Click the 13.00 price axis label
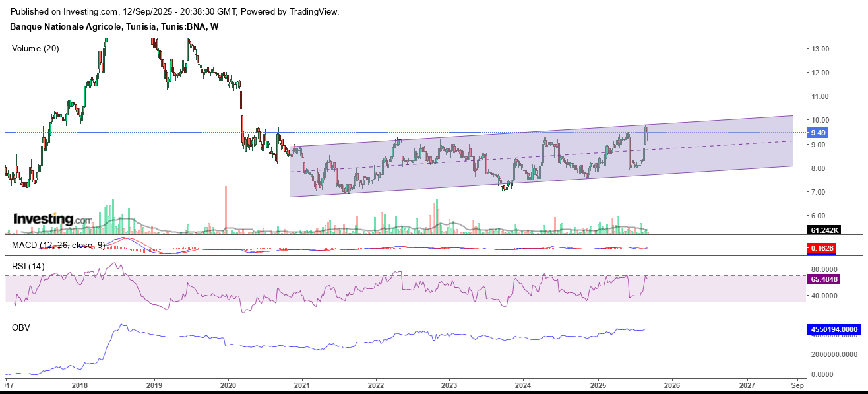 pyautogui.click(x=821, y=49)
